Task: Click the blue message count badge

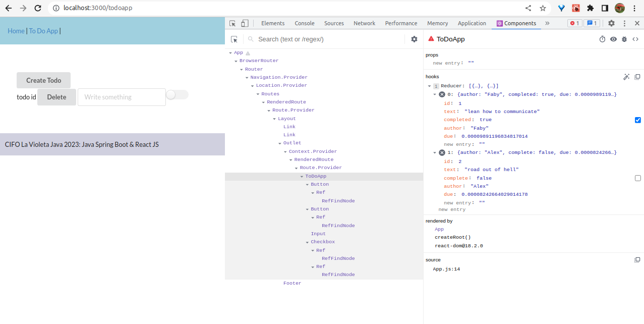Action: click(592, 23)
